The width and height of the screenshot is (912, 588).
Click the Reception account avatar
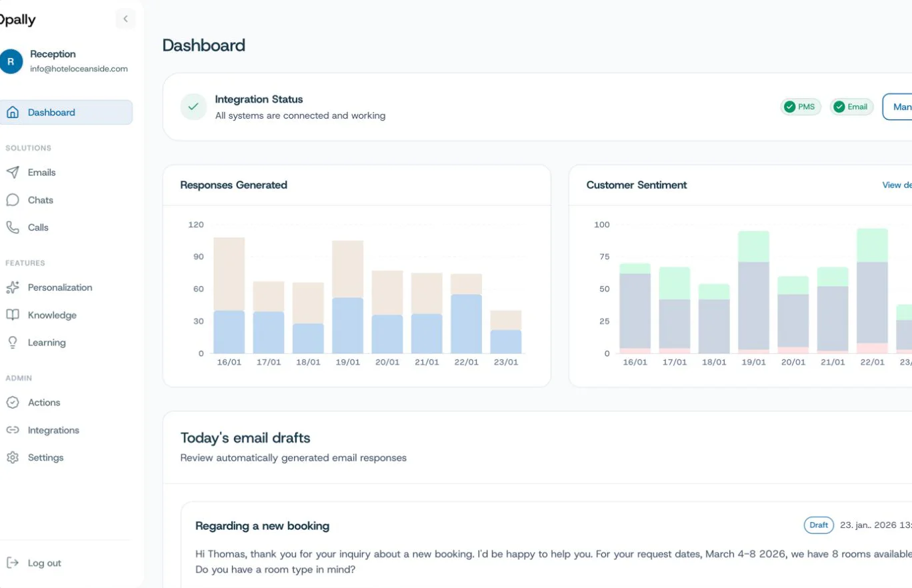(11, 61)
